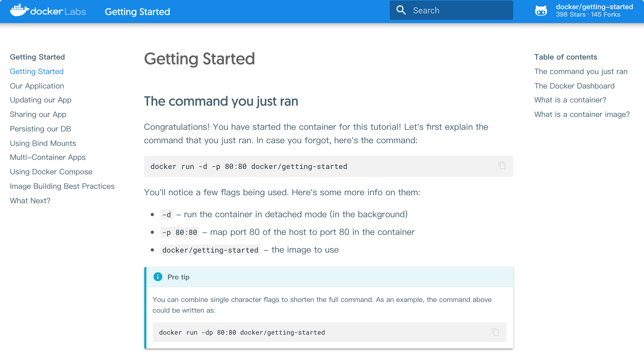Click the 'The command you just ran' heading
Image resolution: width=644 pixels, height=362 pixels.
point(221,101)
